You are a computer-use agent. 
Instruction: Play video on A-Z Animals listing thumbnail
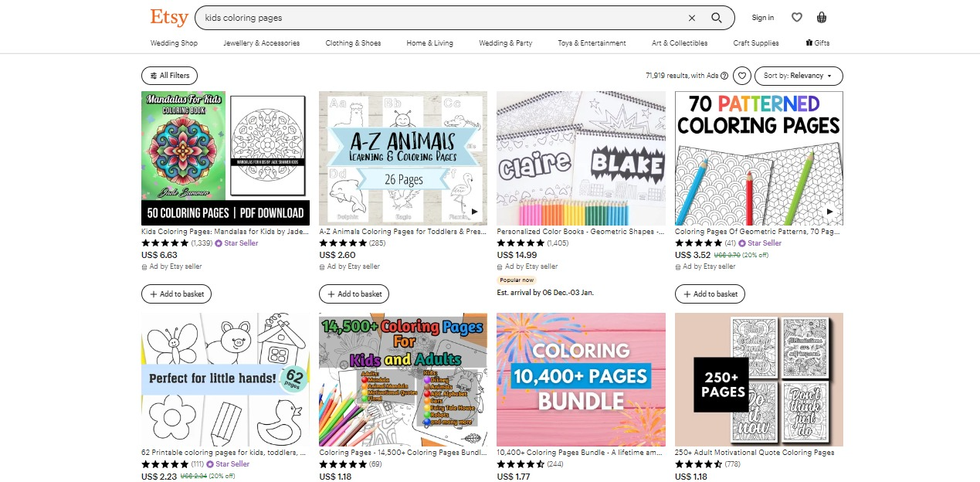474,212
